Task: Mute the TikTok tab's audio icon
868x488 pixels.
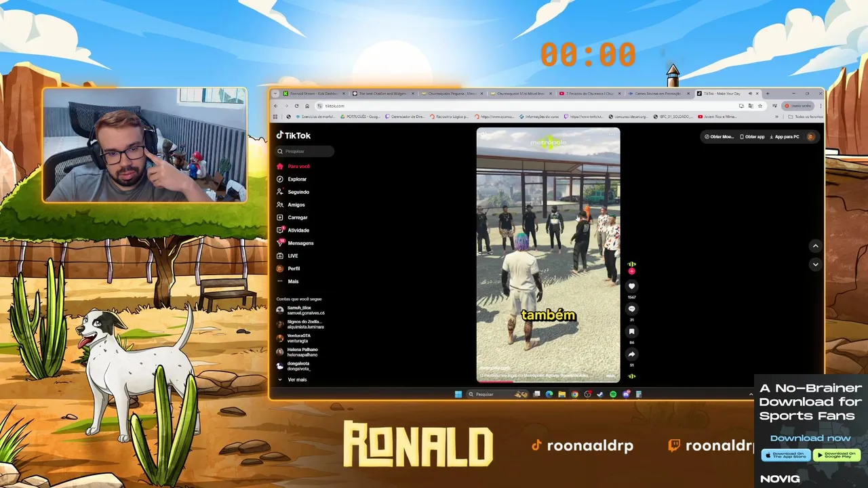Action: click(750, 94)
